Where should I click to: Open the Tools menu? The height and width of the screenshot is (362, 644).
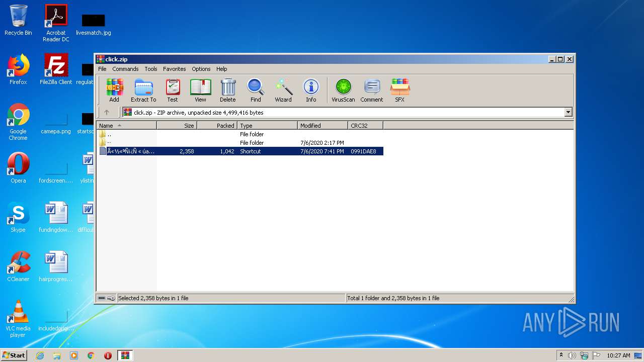click(151, 69)
